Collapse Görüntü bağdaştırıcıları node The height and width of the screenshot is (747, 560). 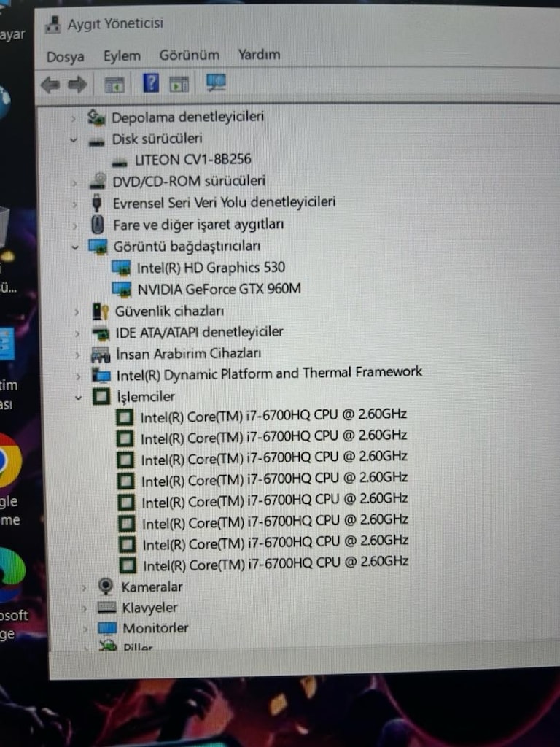75,247
